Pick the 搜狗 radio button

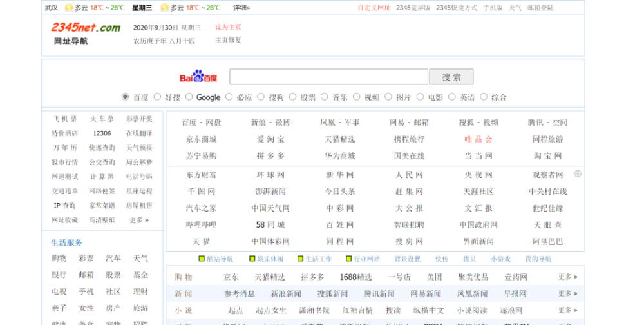[x=261, y=97]
